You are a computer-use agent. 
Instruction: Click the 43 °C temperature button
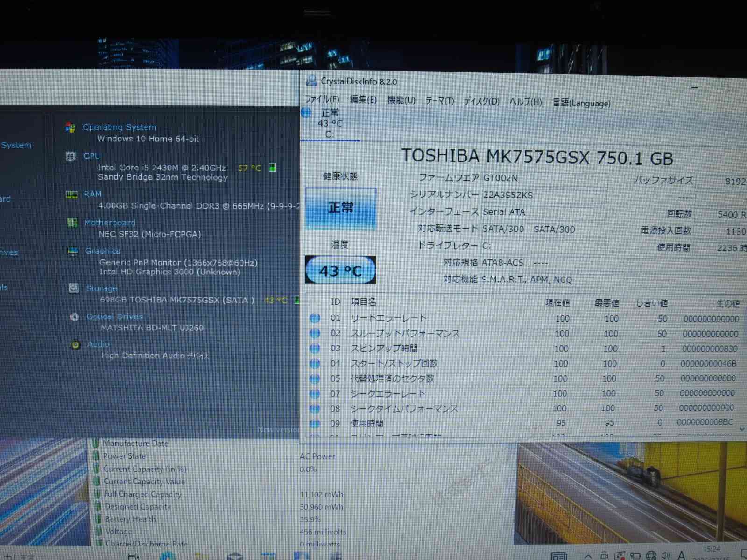[x=340, y=271]
